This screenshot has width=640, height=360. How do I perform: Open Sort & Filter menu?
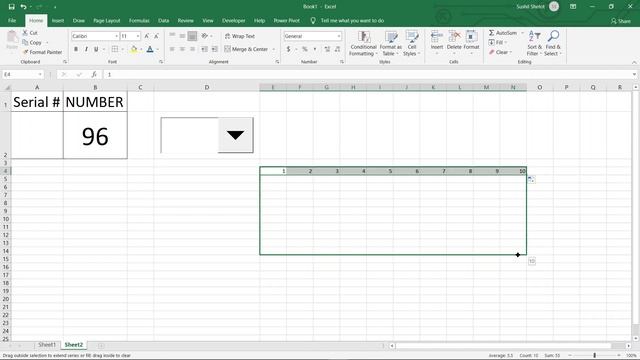(534, 43)
